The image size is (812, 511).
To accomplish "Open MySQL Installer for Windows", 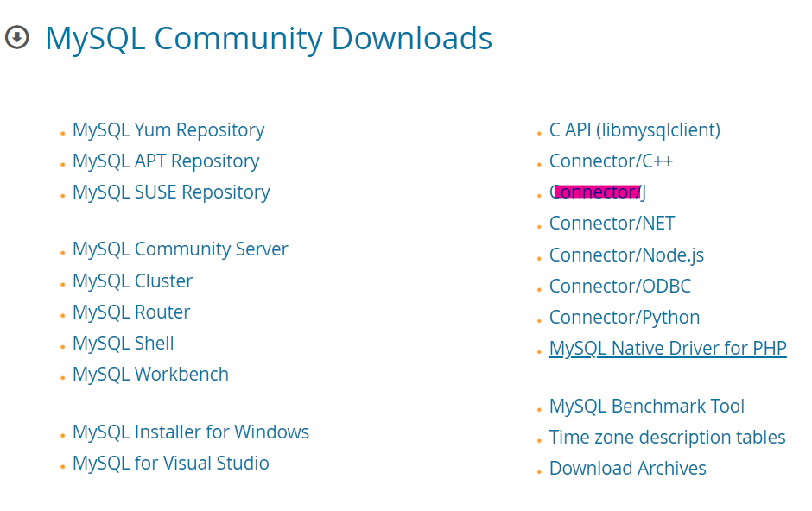I will [191, 432].
